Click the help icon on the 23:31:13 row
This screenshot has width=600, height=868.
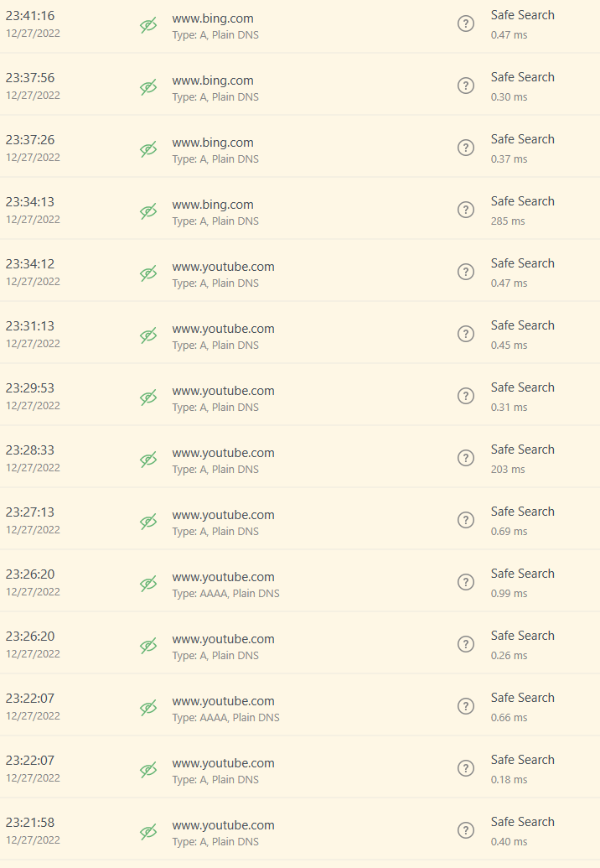(x=466, y=334)
